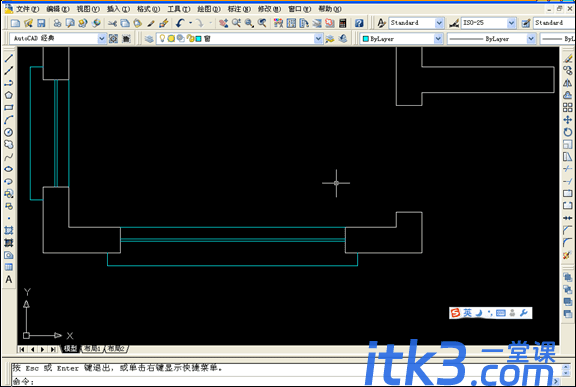Select the Line draw tool

pyautogui.click(x=9, y=58)
